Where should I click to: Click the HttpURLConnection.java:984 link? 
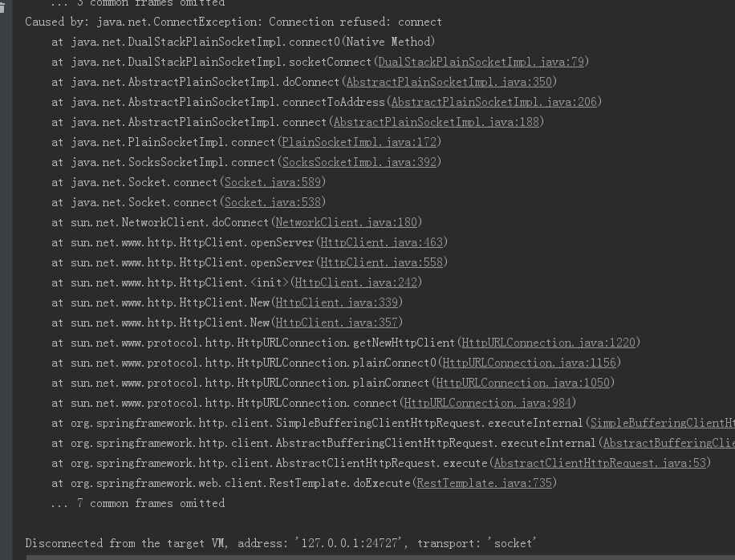tap(488, 403)
